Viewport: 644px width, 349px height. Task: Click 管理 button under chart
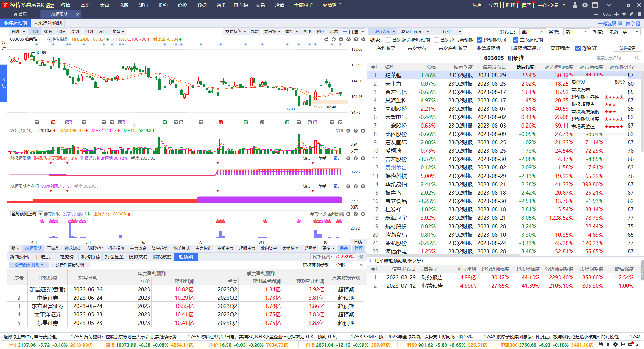pos(359,248)
